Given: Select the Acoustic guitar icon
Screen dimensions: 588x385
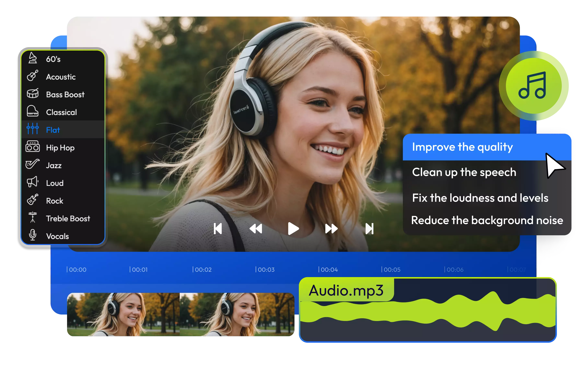Looking at the screenshot, I should click(32, 76).
